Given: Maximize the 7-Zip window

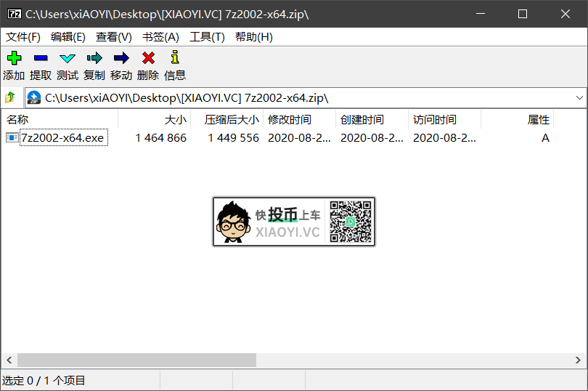Looking at the screenshot, I should coord(523,14).
